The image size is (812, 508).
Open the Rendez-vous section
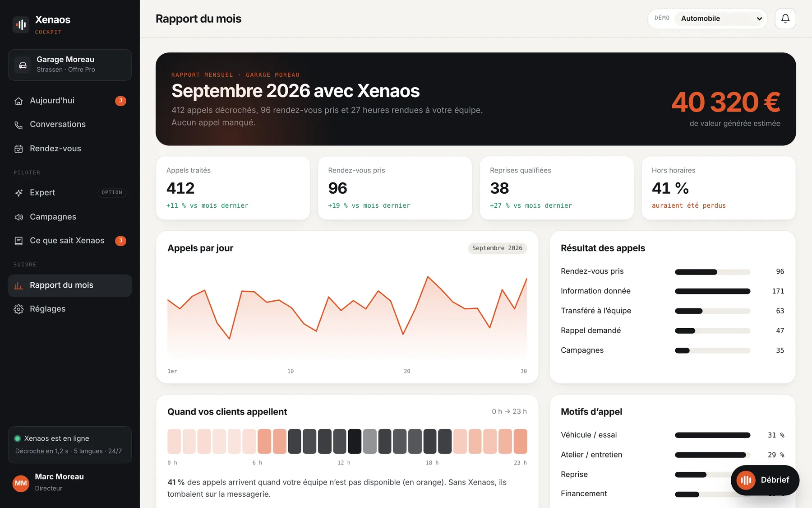(70, 149)
